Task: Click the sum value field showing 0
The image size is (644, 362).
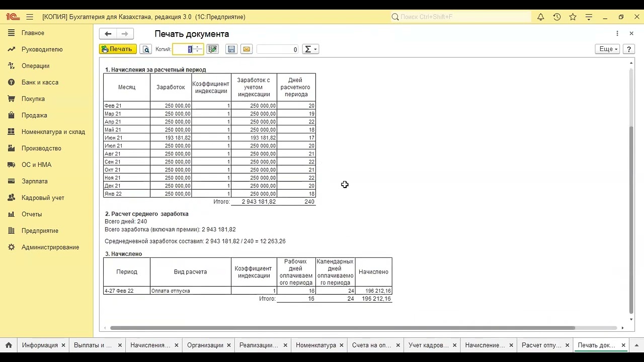Action: click(x=278, y=49)
